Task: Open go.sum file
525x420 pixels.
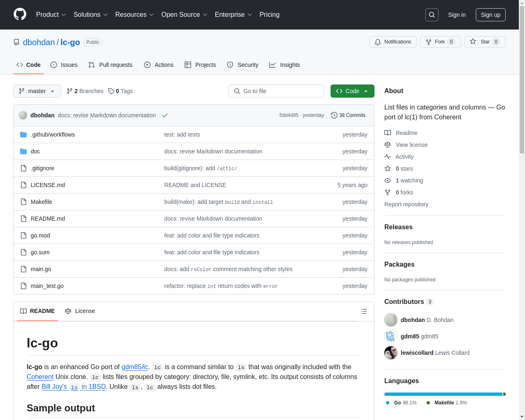Action: (x=40, y=252)
